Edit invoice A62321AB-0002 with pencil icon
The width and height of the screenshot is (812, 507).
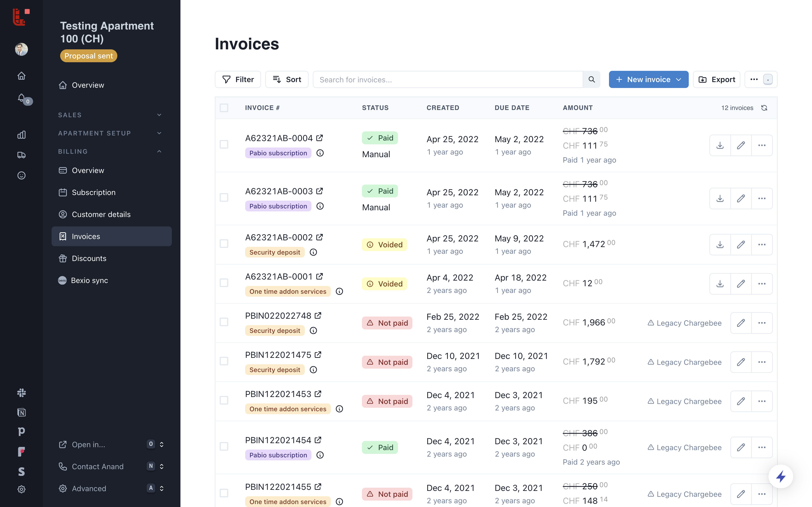coord(741,244)
